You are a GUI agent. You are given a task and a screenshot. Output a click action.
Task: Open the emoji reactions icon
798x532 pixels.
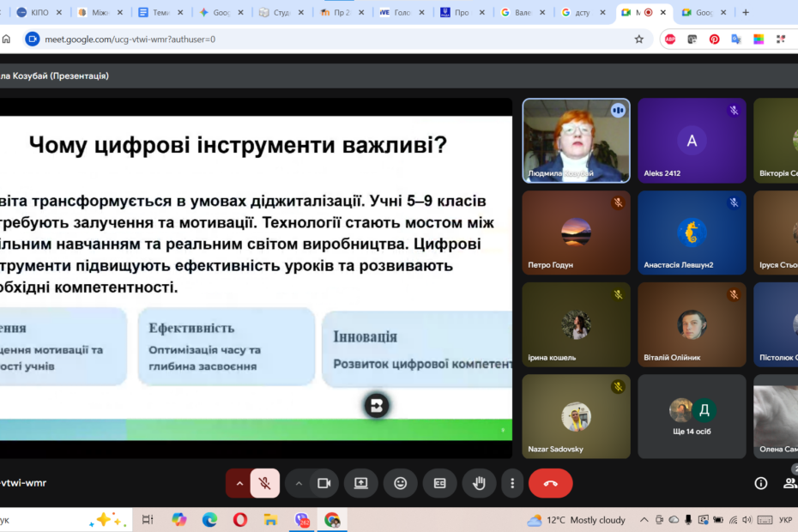(x=400, y=483)
